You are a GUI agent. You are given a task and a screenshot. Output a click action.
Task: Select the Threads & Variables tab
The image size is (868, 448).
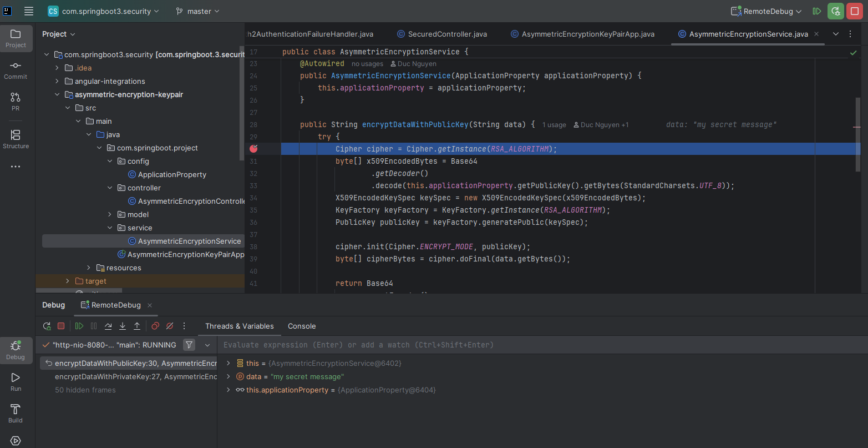coord(240,326)
